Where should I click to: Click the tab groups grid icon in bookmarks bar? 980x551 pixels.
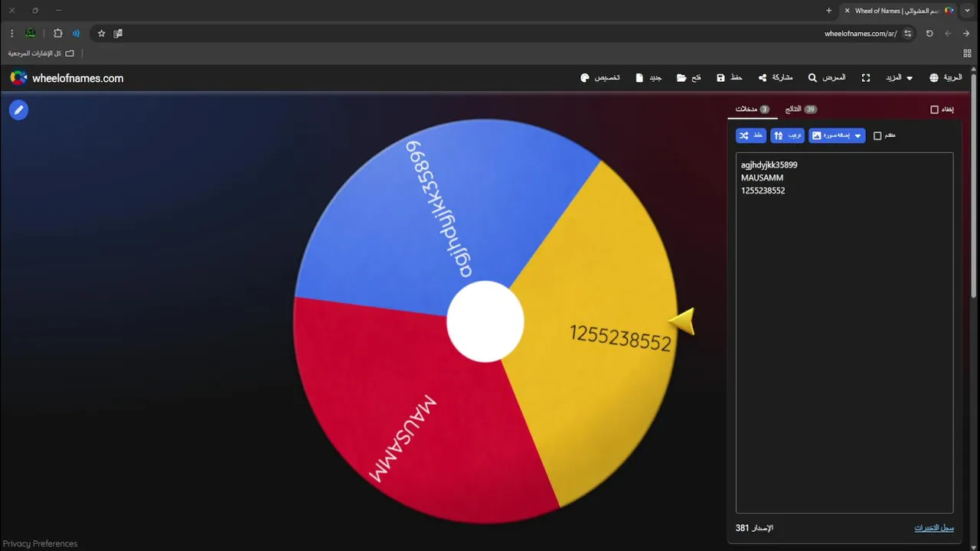[x=967, y=54]
